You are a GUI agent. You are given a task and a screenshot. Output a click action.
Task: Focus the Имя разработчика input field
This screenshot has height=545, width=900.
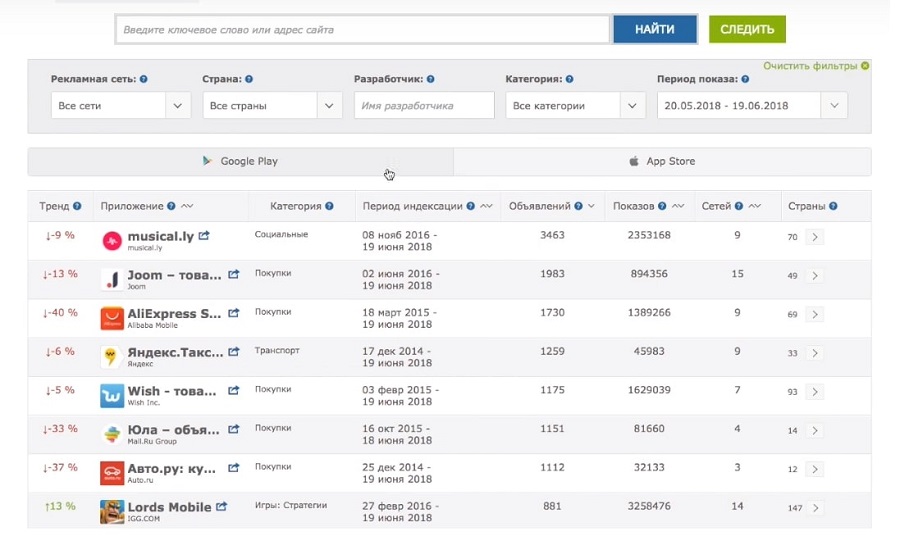pyautogui.click(x=424, y=106)
